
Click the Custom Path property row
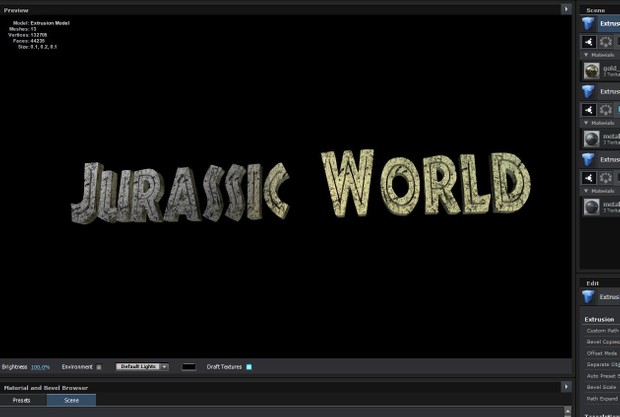click(600, 331)
